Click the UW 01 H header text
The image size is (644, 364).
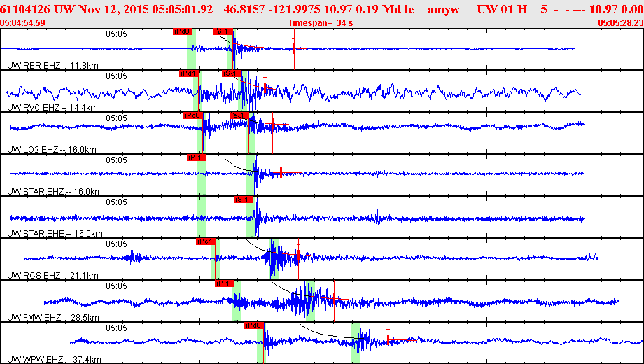(502, 9)
